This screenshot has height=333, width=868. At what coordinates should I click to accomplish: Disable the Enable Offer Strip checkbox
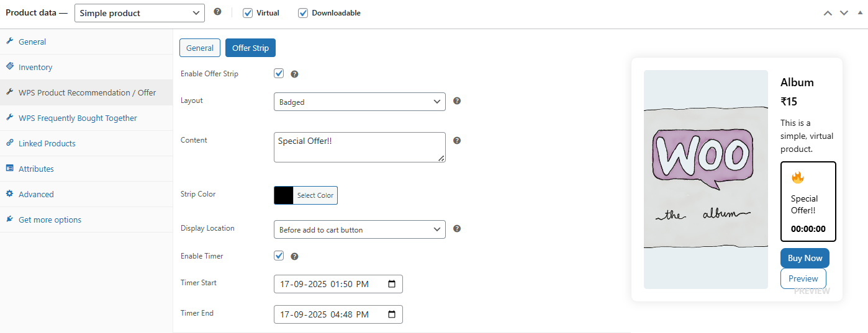279,73
